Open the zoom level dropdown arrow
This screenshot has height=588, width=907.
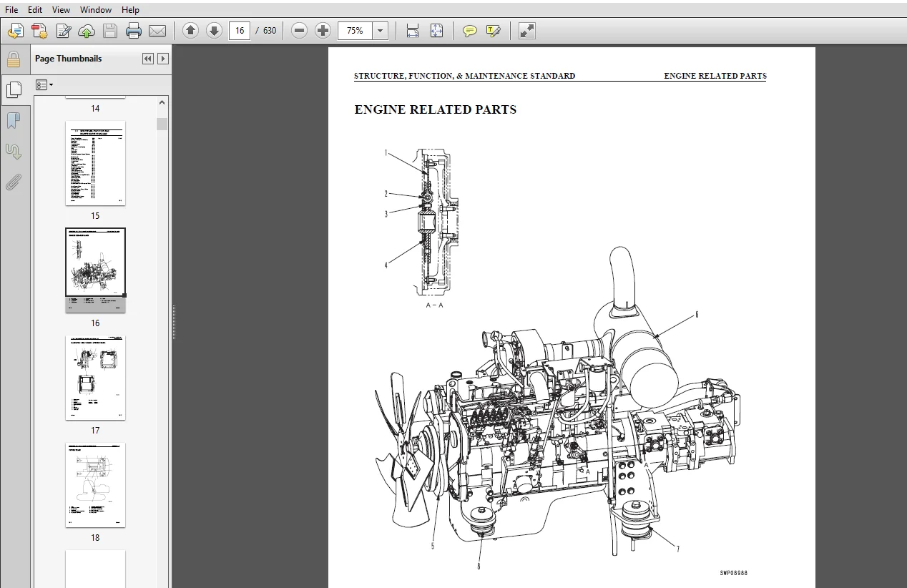381,31
